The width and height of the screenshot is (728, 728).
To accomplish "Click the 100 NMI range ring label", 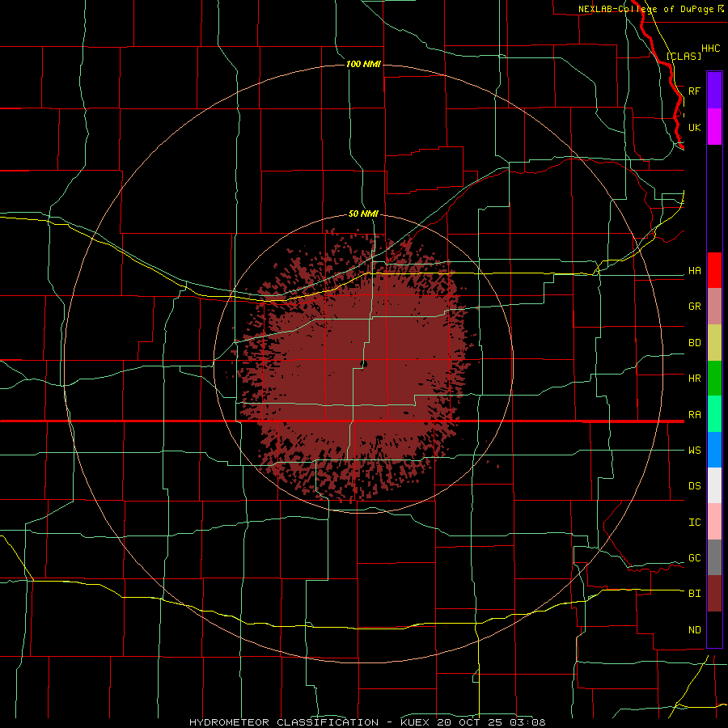I will point(363,64).
